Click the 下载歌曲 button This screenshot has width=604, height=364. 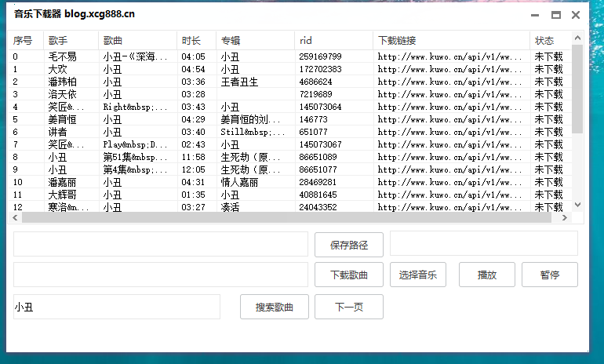[348, 275]
